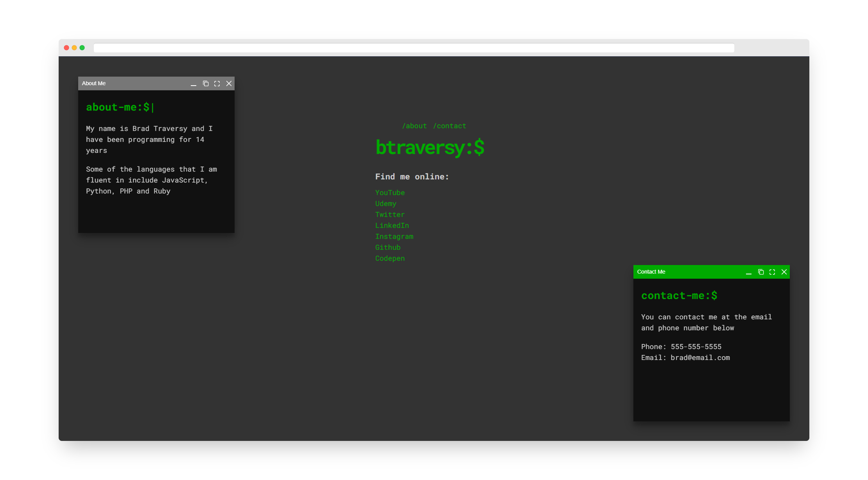Click the browser address bar
The height and width of the screenshot is (480, 868).
point(414,48)
